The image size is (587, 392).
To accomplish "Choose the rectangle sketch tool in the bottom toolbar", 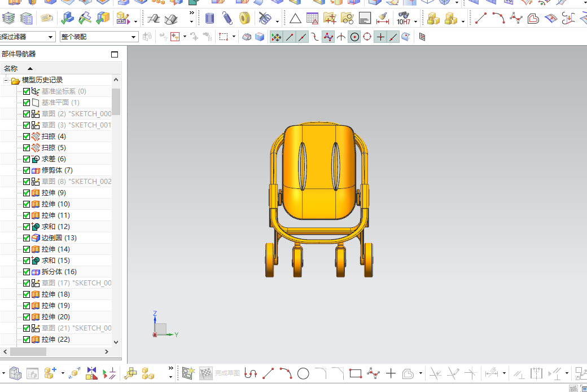I will [355, 373].
